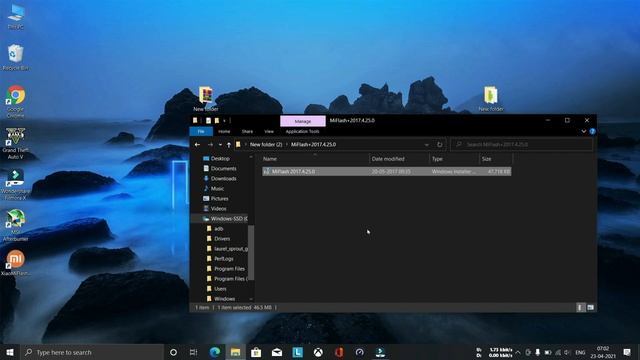Open Office app from taskbar
This screenshot has width=640, height=360.
click(339, 352)
